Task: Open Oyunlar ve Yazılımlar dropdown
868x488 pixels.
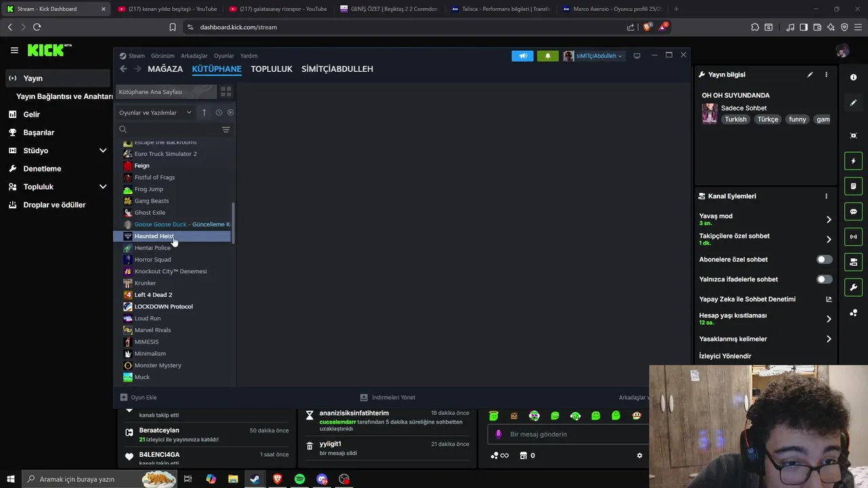Action: [155, 113]
